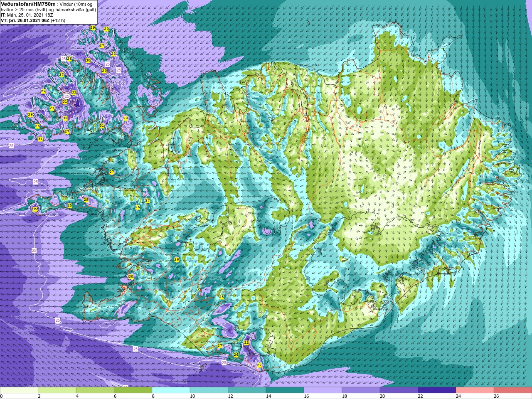Choose the 22–24 m/s dark indigo legend swatch
Image resolution: width=532 pixels, height=399 pixels.
click(437, 390)
